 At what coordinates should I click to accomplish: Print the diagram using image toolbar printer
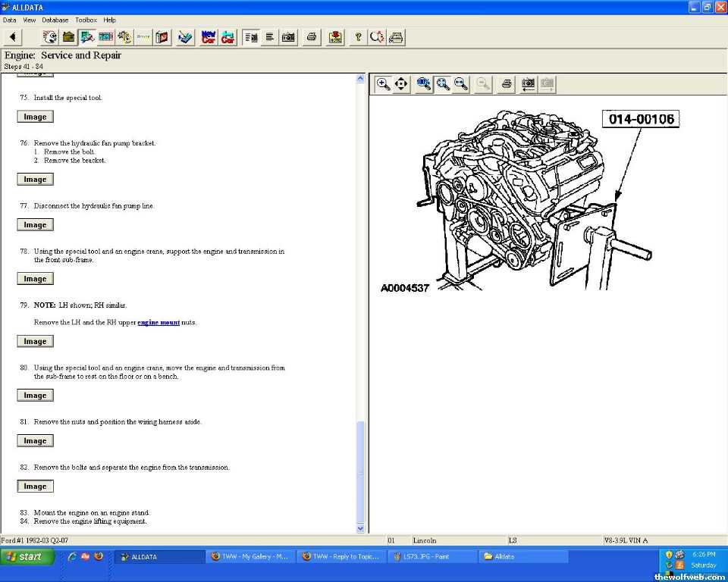pyautogui.click(x=507, y=84)
